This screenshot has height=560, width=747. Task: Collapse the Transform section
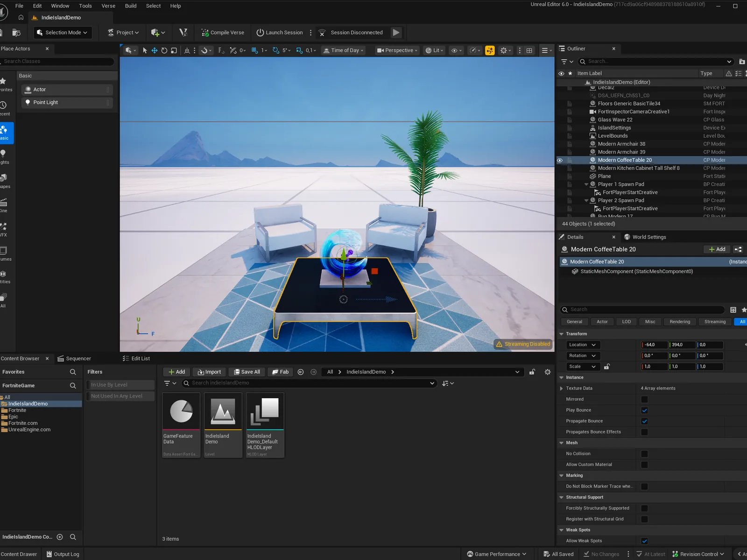562,334
